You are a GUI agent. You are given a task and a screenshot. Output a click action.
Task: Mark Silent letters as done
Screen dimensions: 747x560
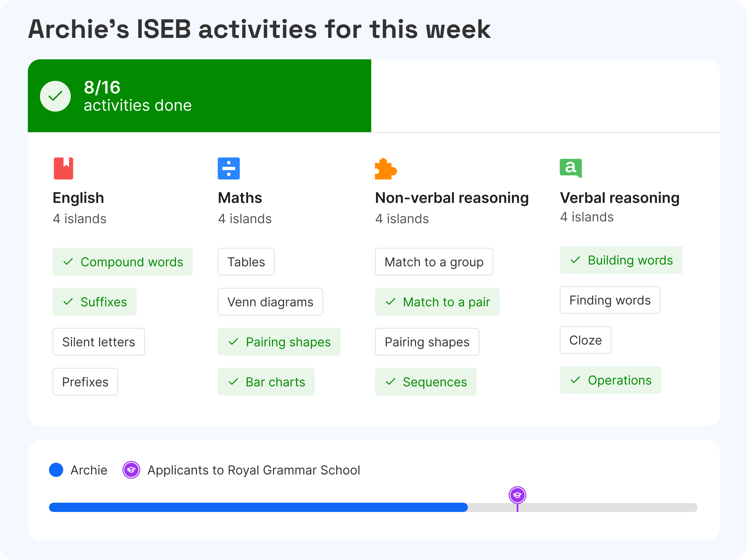click(98, 342)
